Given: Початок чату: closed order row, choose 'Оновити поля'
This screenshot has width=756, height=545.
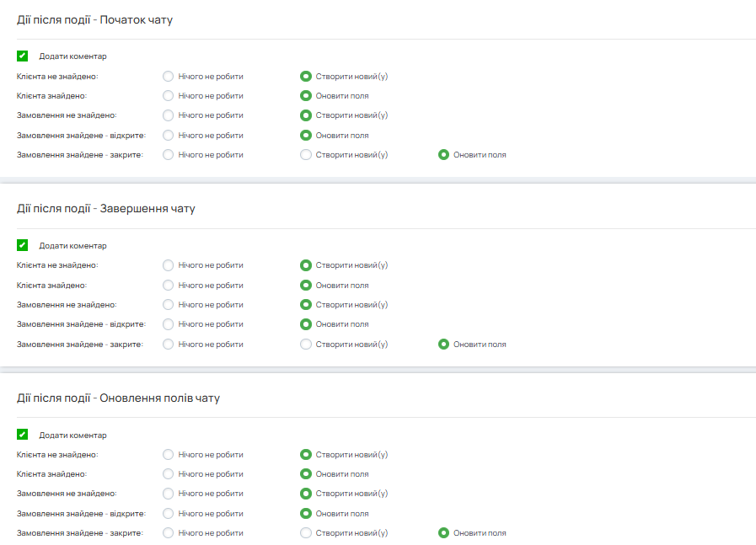Looking at the screenshot, I should (x=443, y=155).
